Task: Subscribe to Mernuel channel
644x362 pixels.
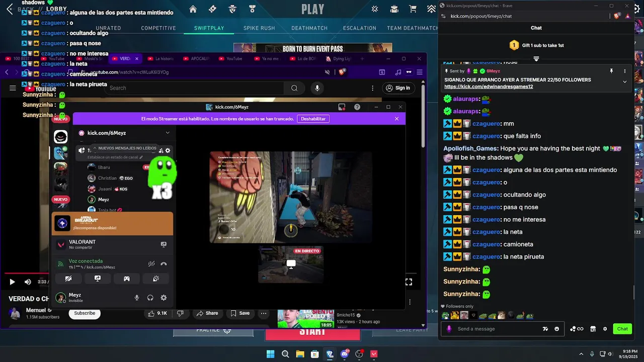Action: pyautogui.click(x=85, y=313)
